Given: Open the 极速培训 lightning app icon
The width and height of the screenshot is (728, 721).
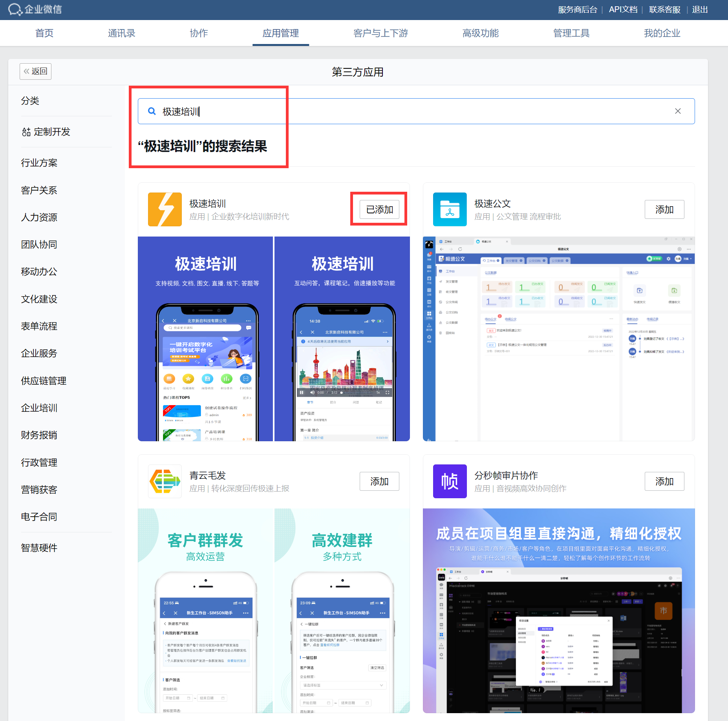Looking at the screenshot, I should pos(165,209).
